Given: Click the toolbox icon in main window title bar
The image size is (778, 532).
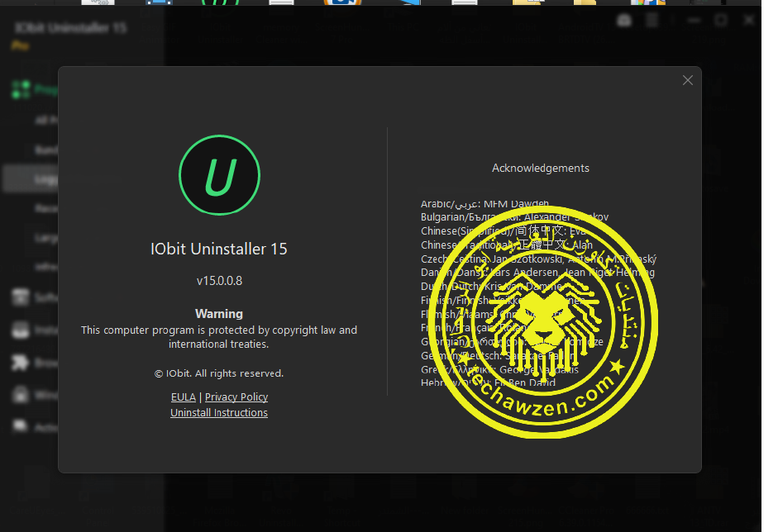Looking at the screenshot, I should 624,21.
